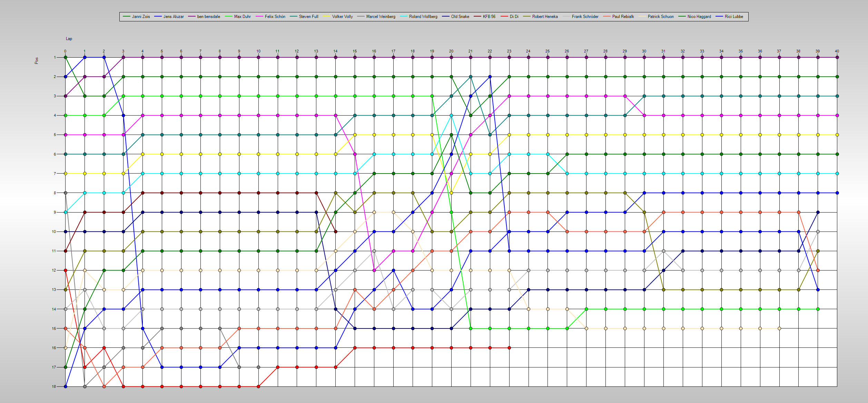Screen dimensions: 868x403
Task: Click position label 15 on left axis
Action: coord(54,328)
